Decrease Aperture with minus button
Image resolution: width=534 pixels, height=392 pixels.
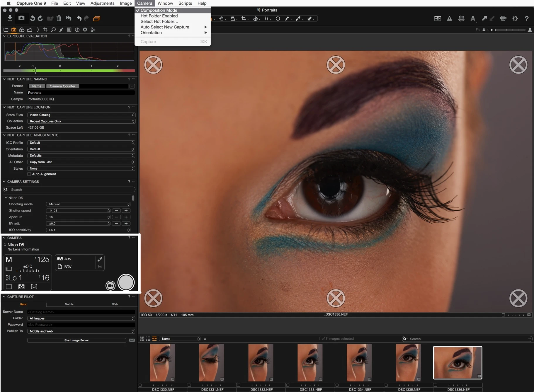116,217
